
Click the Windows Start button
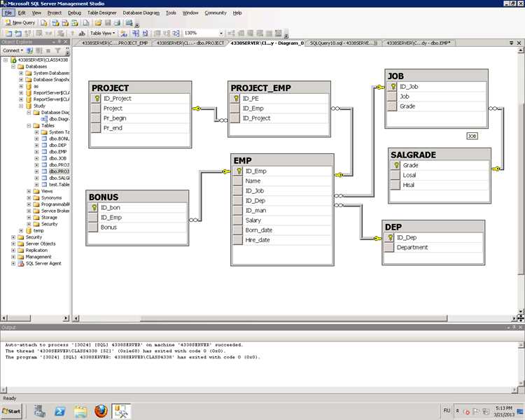(x=12, y=412)
